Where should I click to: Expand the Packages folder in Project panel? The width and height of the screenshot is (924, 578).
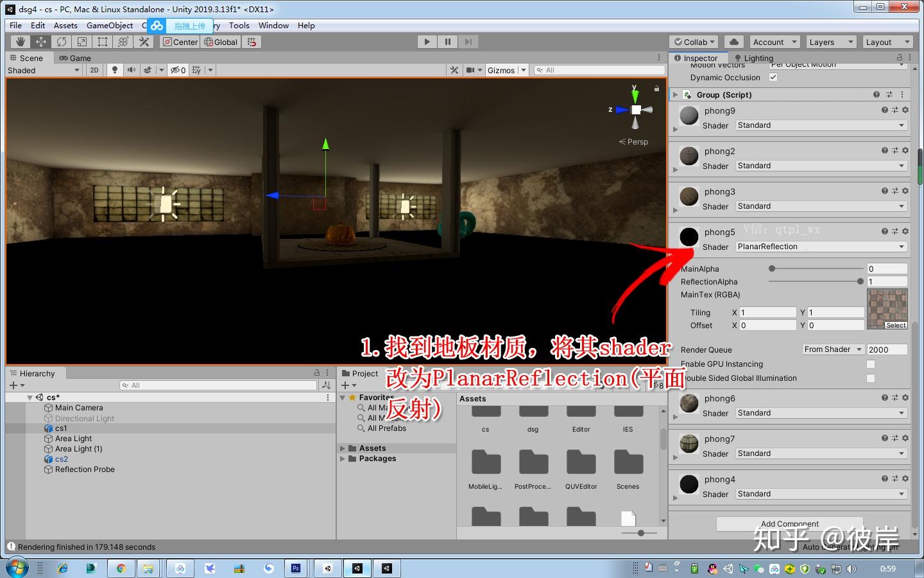click(x=343, y=459)
